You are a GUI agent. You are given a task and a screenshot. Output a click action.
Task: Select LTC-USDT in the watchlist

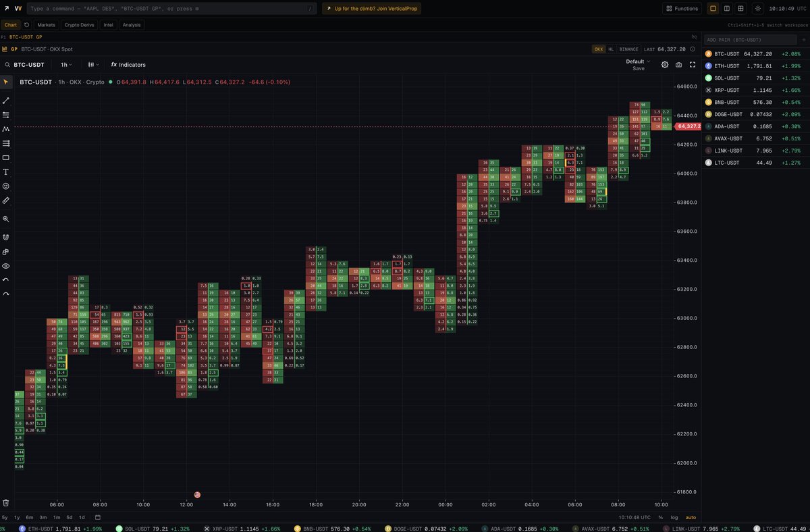point(755,163)
